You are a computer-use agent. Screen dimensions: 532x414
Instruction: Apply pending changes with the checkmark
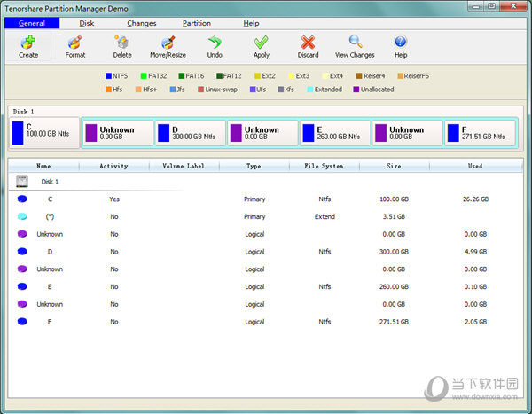tap(261, 42)
